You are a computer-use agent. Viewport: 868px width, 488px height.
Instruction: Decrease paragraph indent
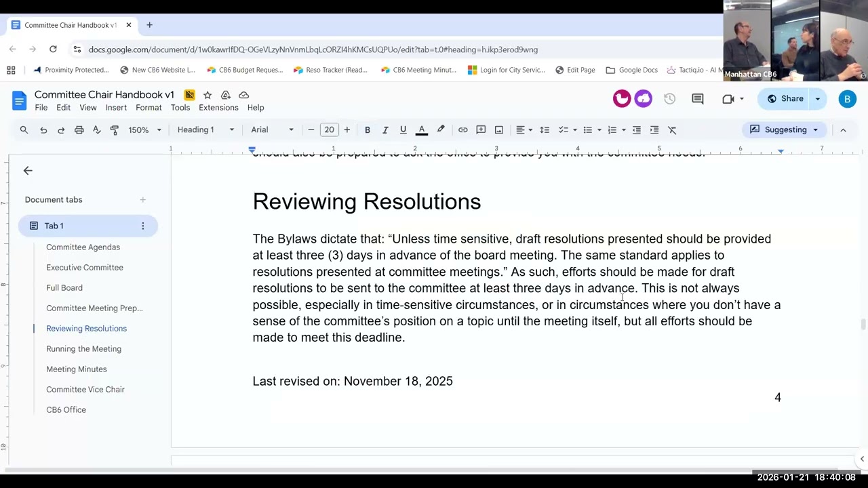[636, 129]
